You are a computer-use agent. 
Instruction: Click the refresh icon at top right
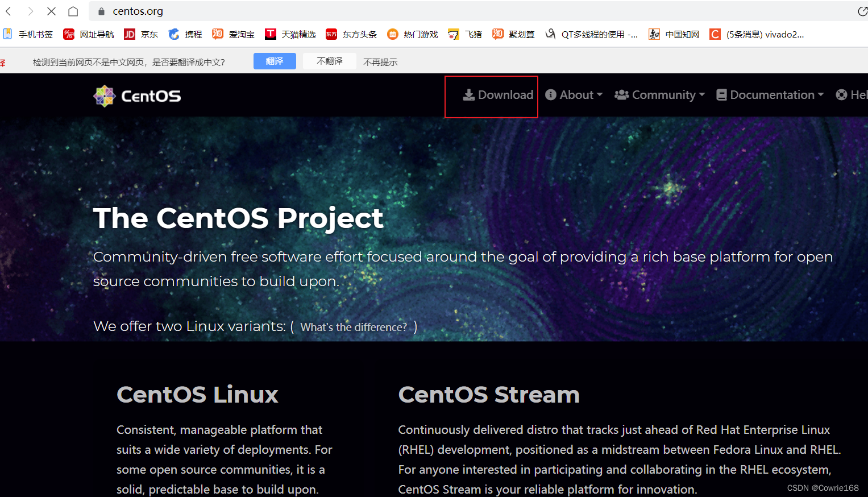(862, 11)
